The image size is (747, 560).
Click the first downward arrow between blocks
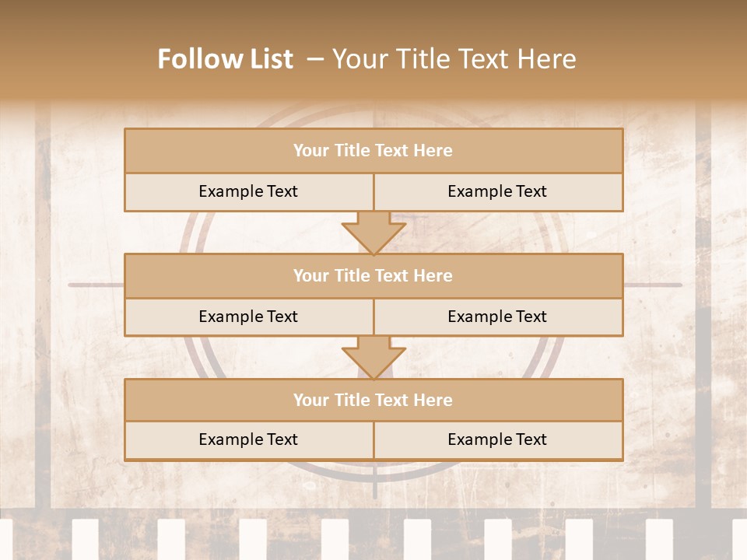click(x=373, y=233)
